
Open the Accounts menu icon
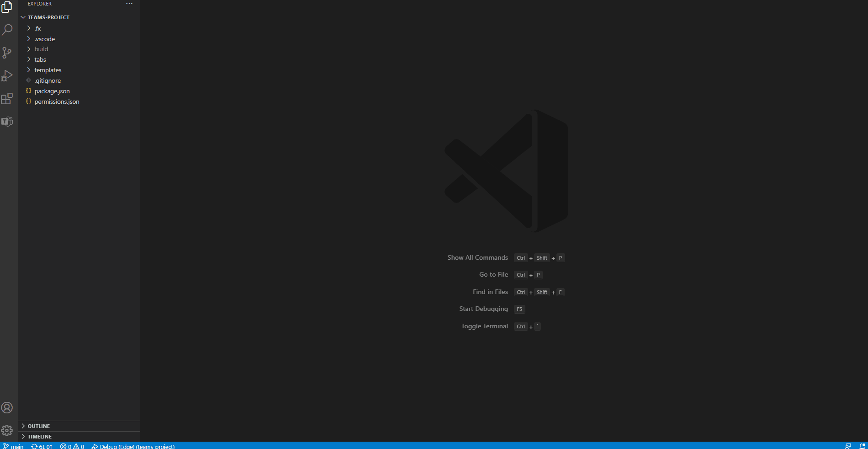[7, 407]
